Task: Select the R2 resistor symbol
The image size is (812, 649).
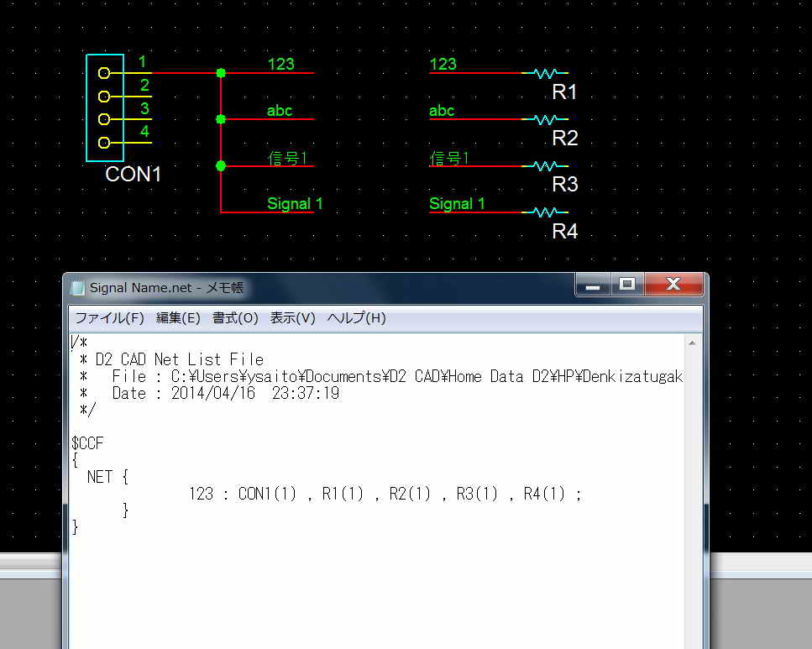Action: coord(545,119)
